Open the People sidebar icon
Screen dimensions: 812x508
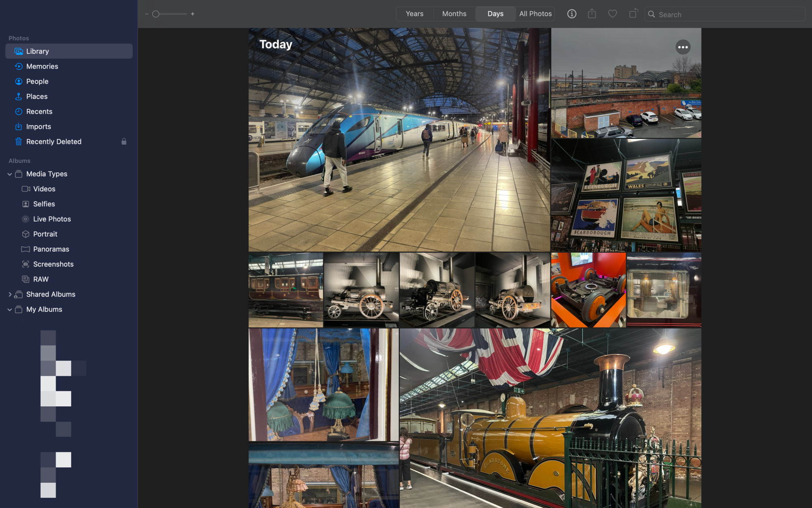tap(19, 81)
